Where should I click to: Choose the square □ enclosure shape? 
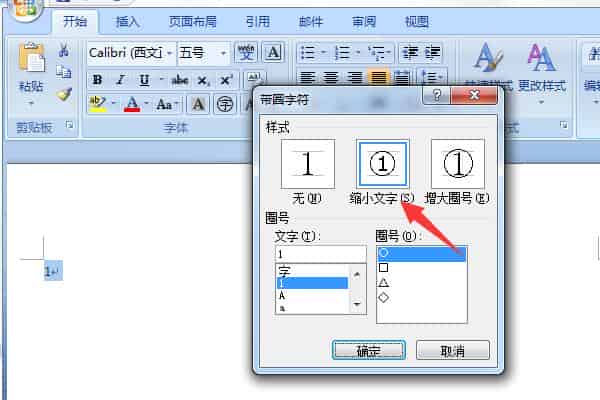(x=383, y=268)
